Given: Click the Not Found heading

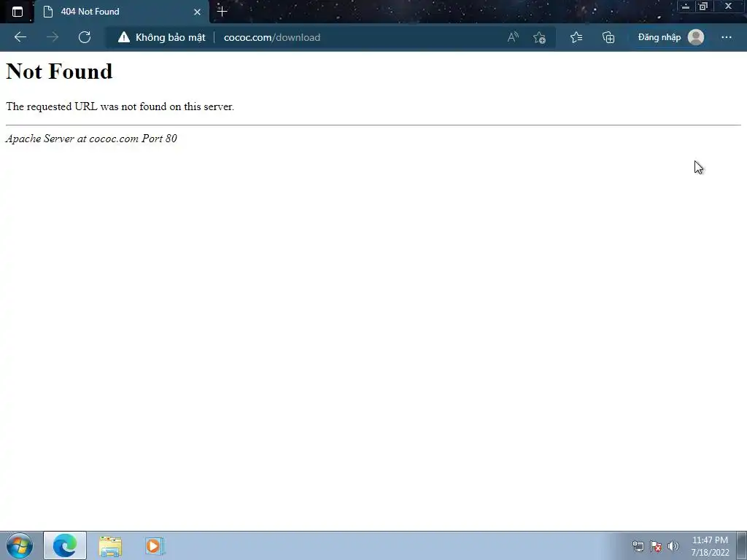Looking at the screenshot, I should (59, 71).
